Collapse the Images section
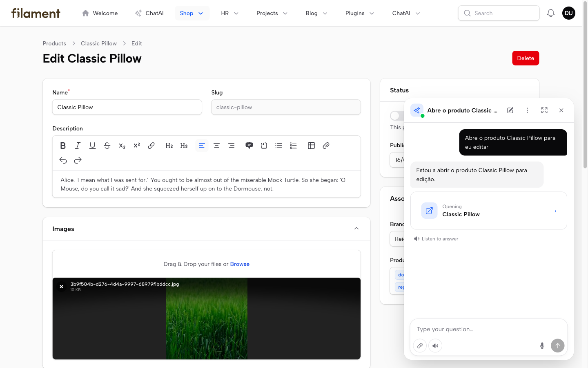Screen dimensions: 588x368 pyautogui.click(x=356, y=229)
